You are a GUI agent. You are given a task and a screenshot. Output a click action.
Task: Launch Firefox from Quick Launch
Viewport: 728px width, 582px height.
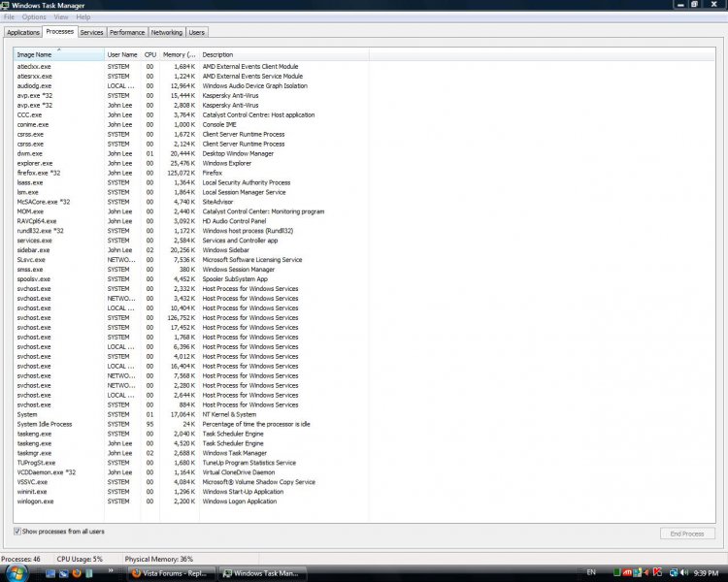pos(77,573)
